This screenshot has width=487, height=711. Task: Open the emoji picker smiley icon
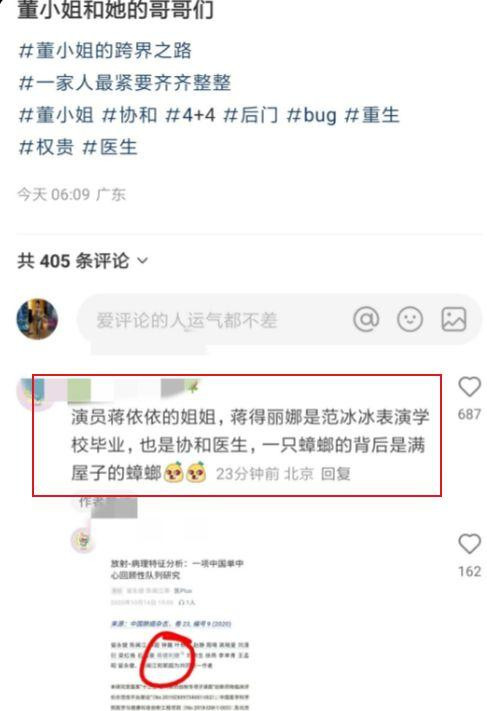coord(410,319)
